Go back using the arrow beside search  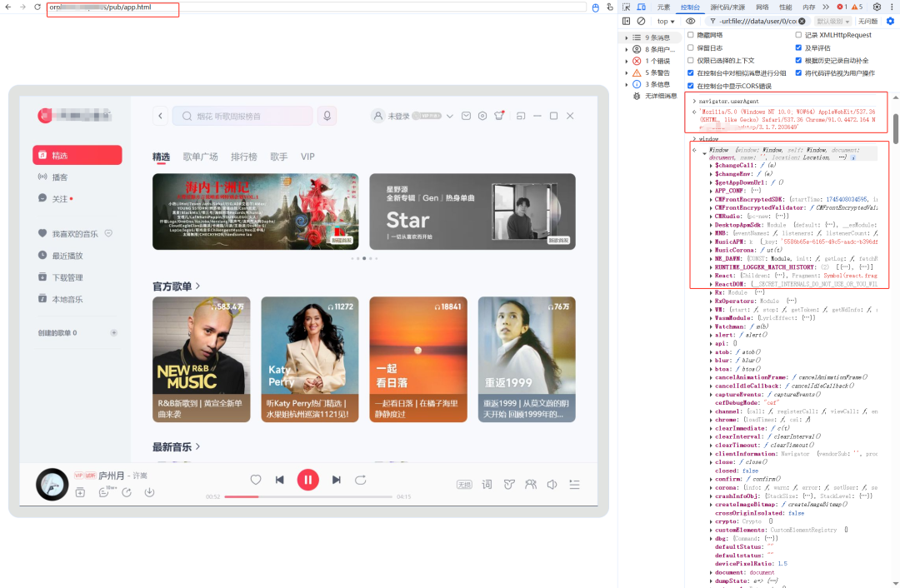coord(161,116)
